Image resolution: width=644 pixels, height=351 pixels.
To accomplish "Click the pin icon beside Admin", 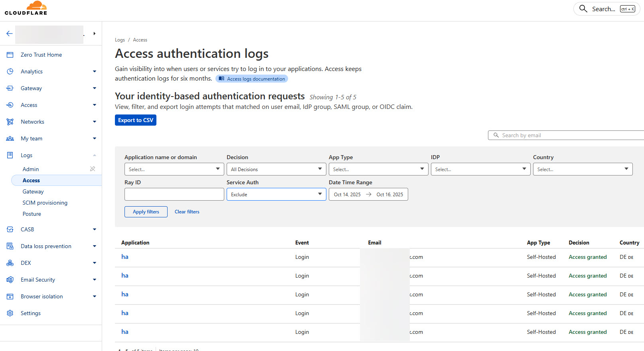I will (93, 169).
